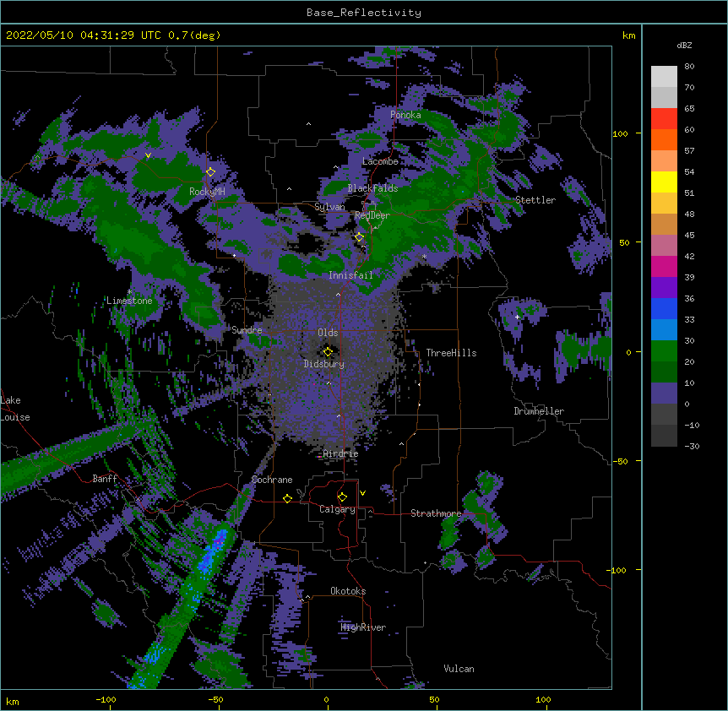Click the Olds city label

click(328, 333)
